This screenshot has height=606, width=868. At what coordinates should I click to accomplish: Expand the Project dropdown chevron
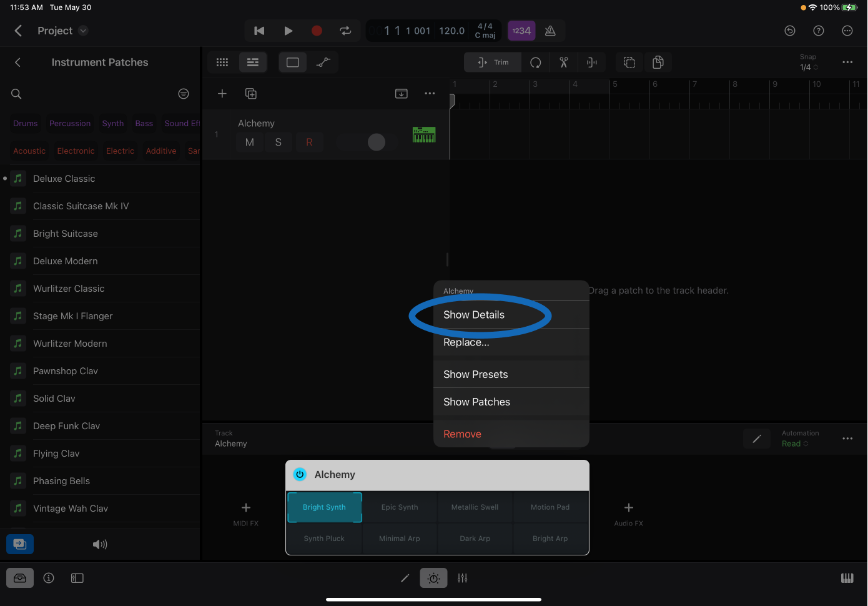(x=84, y=31)
